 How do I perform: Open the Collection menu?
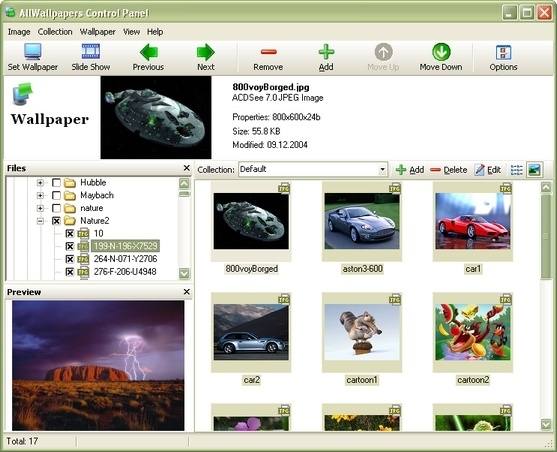click(55, 32)
